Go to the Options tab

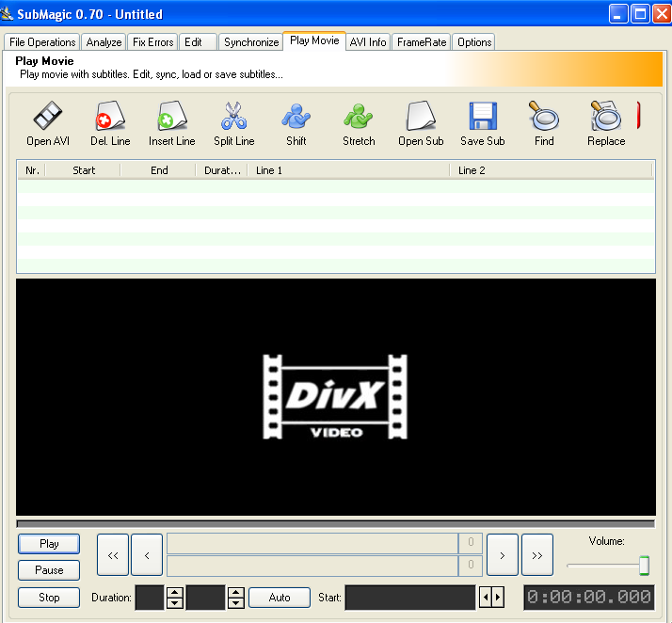click(x=474, y=42)
